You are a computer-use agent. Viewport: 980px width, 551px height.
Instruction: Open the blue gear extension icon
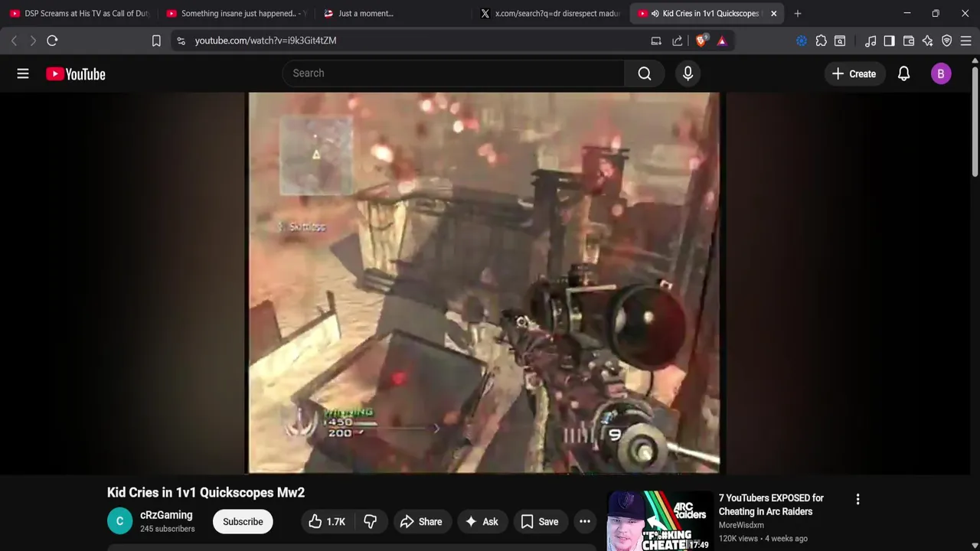click(802, 41)
